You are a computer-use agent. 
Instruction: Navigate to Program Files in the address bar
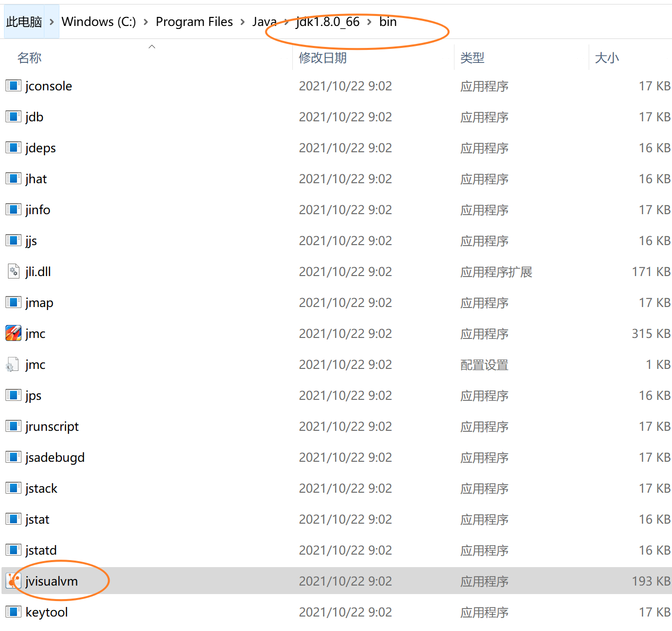point(194,22)
